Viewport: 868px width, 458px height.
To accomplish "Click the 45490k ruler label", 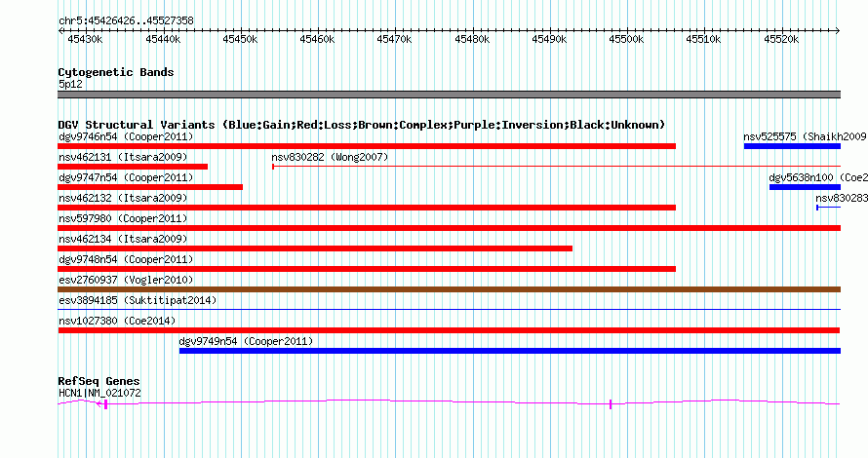I will pyautogui.click(x=548, y=39).
